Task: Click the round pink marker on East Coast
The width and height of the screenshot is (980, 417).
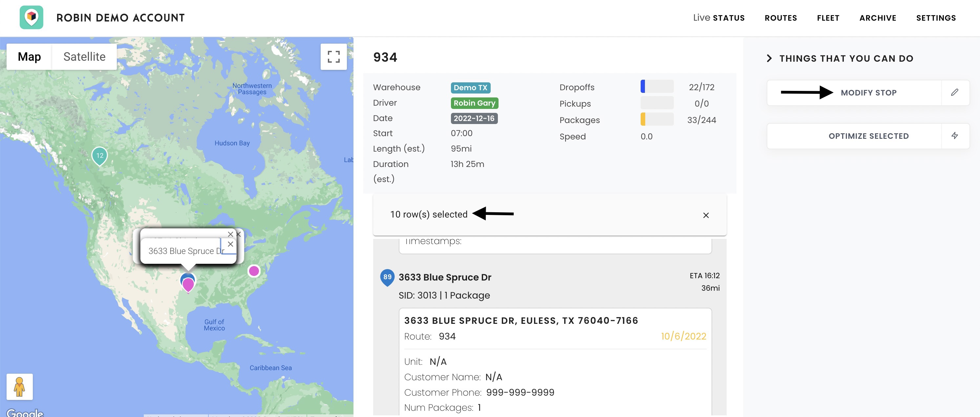Action: click(254, 271)
